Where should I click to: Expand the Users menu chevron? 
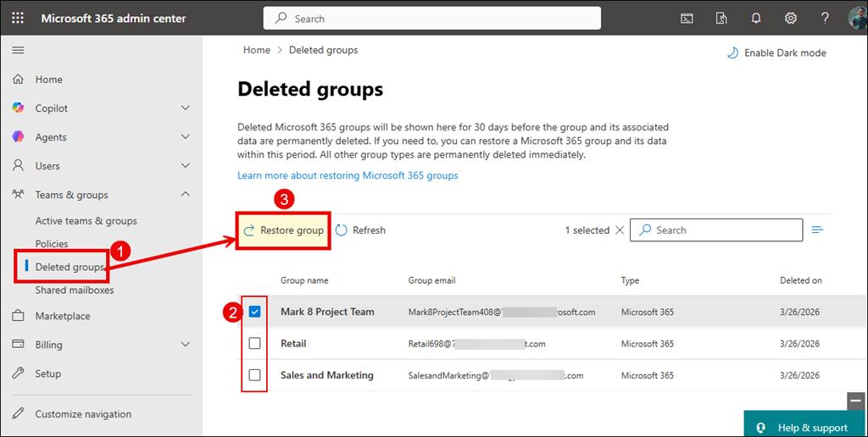[x=186, y=165]
